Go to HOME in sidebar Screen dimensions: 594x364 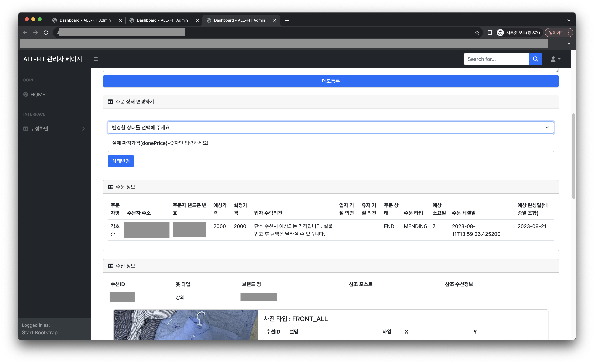(38, 95)
